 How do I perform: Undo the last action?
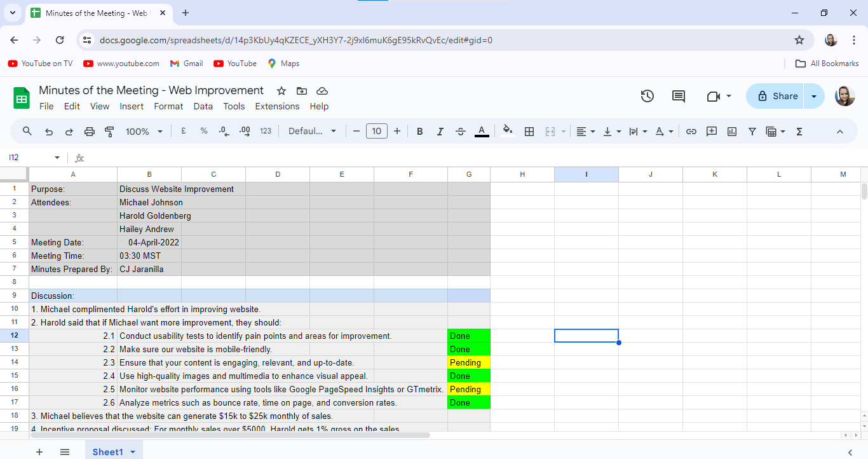point(49,132)
